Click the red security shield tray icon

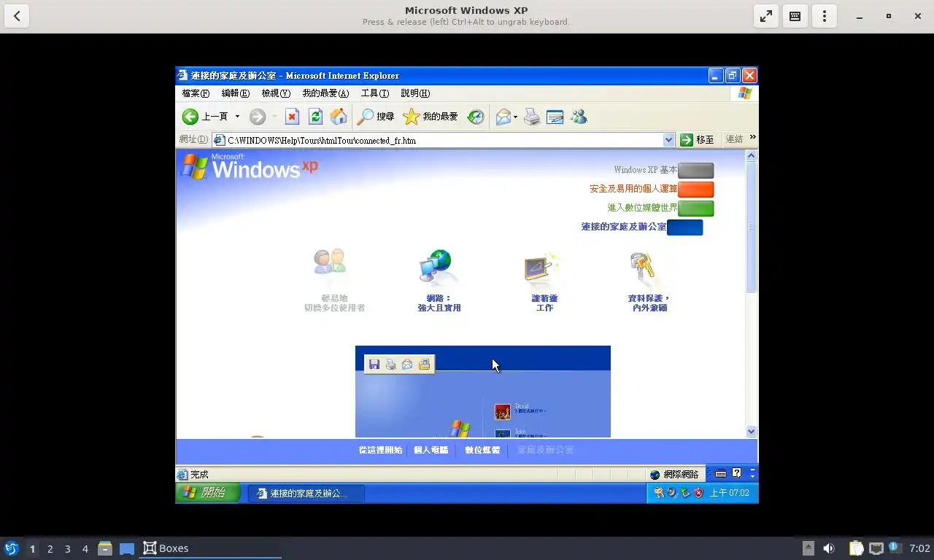tap(698, 493)
